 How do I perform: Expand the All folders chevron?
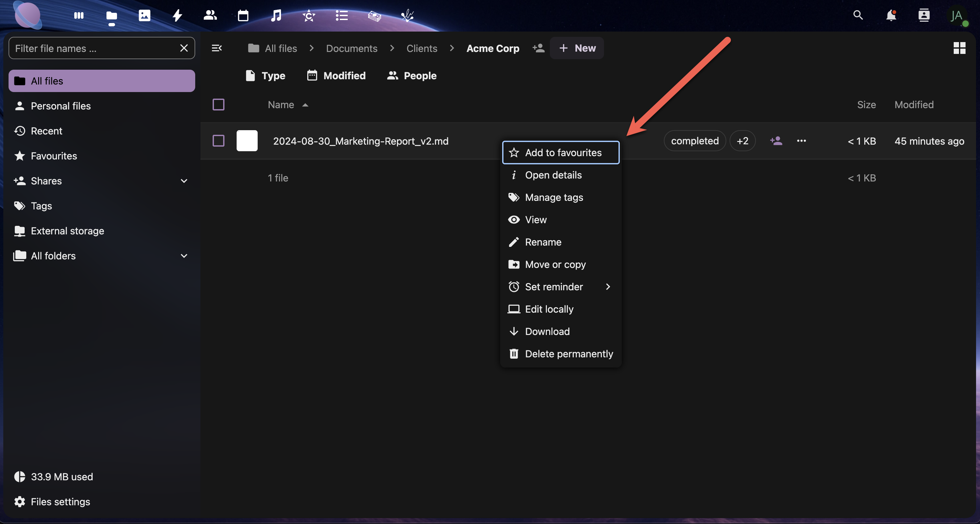184,256
